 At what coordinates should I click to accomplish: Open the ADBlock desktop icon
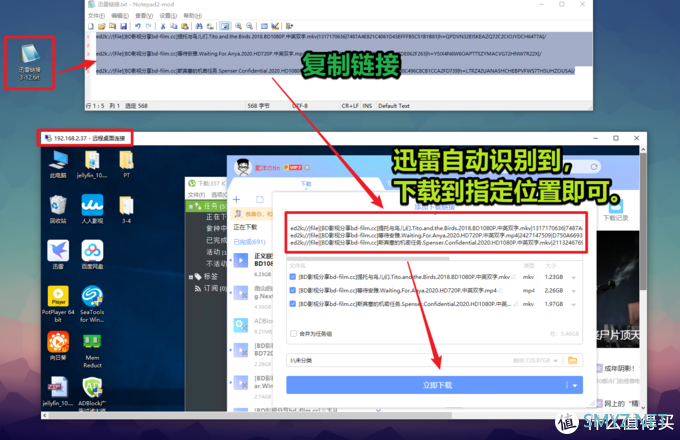click(x=92, y=392)
